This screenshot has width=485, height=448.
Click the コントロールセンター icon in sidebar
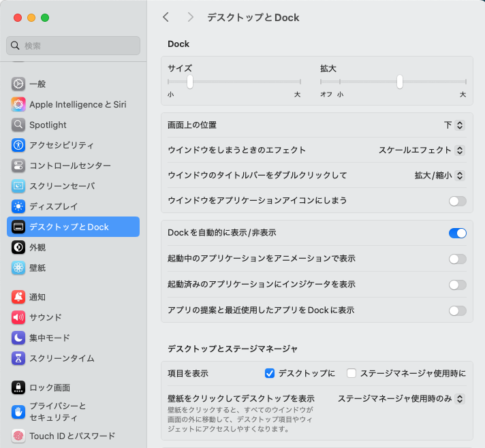pos(18,165)
